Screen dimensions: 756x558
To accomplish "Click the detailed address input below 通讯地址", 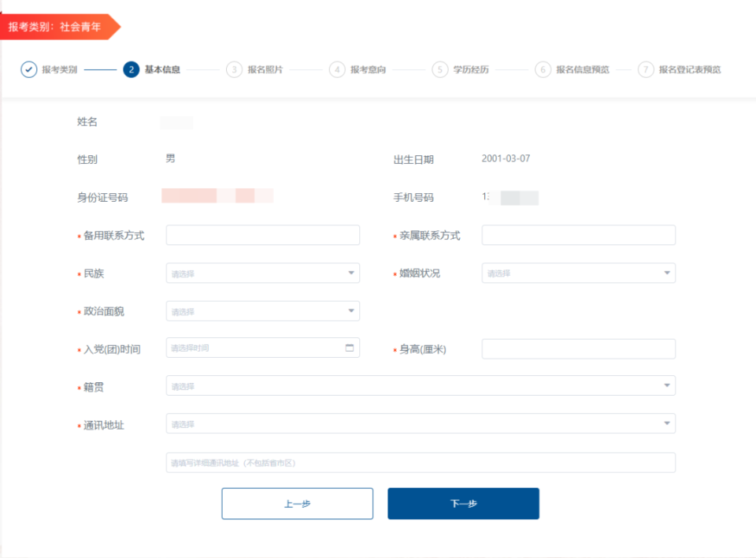I will (419, 463).
